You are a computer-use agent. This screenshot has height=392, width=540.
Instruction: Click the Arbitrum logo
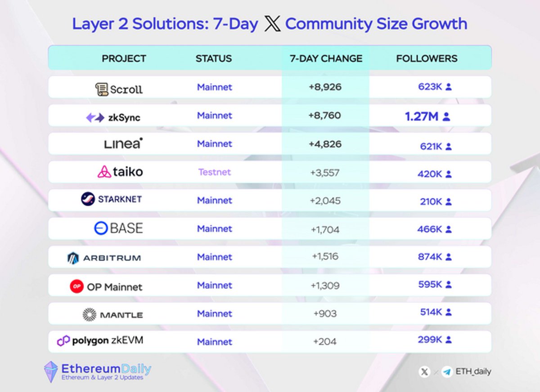coord(104,258)
